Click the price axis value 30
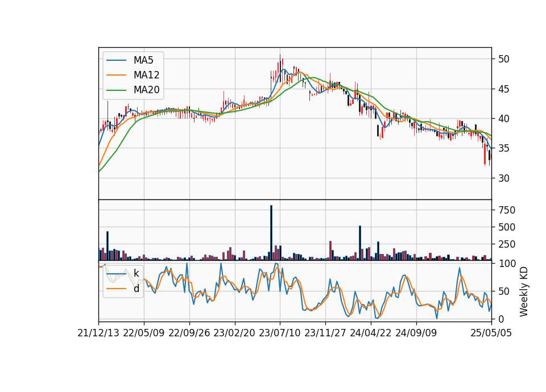546x392 pixels. [504, 178]
